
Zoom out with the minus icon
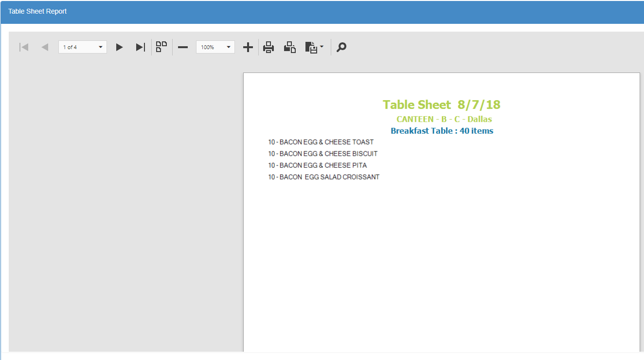click(183, 47)
